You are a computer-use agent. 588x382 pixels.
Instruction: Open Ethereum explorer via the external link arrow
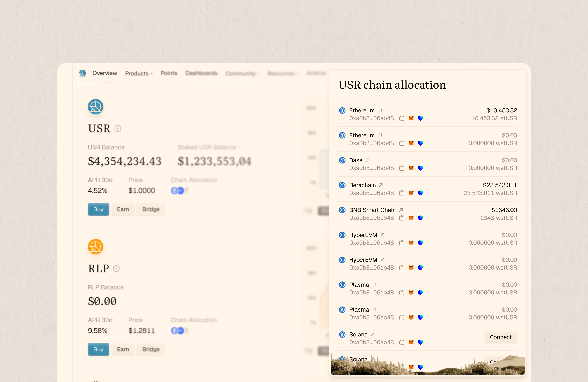(380, 110)
